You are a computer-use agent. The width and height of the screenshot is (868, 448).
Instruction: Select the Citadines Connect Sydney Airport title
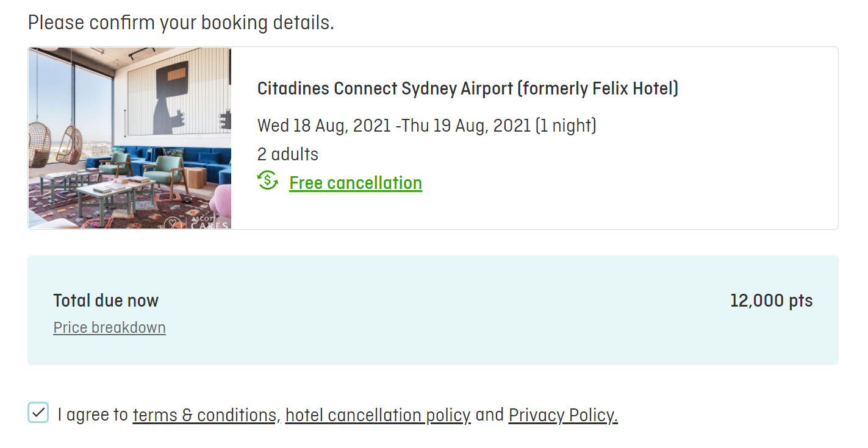pyautogui.click(x=468, y=89)
